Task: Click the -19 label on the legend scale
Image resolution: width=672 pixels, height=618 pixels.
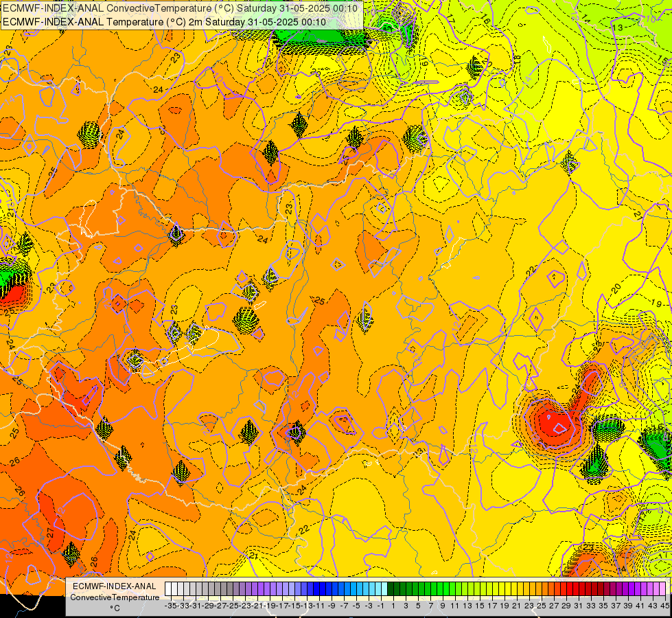Action: pyautogui.click(x=270, y=606)
